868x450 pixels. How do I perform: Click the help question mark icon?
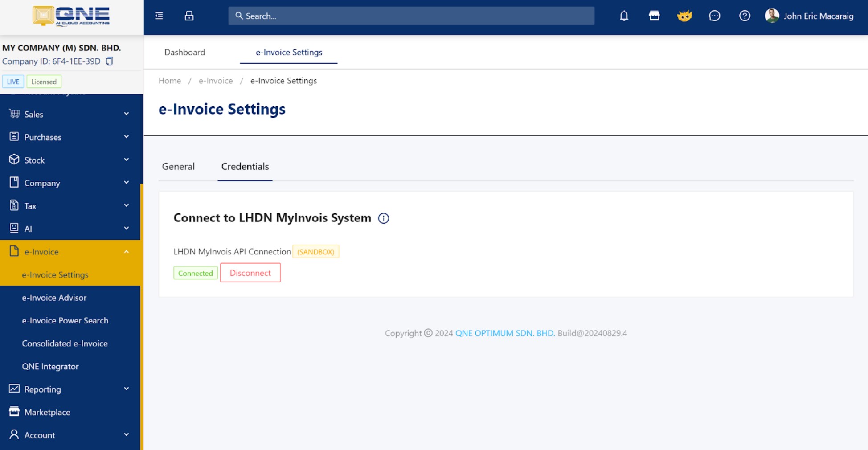[745, 16]
